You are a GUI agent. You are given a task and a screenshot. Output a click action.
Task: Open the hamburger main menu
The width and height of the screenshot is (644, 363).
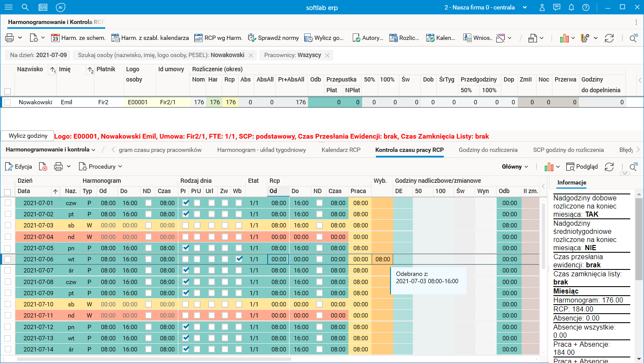pyautogui.click(x=9, y=7)
